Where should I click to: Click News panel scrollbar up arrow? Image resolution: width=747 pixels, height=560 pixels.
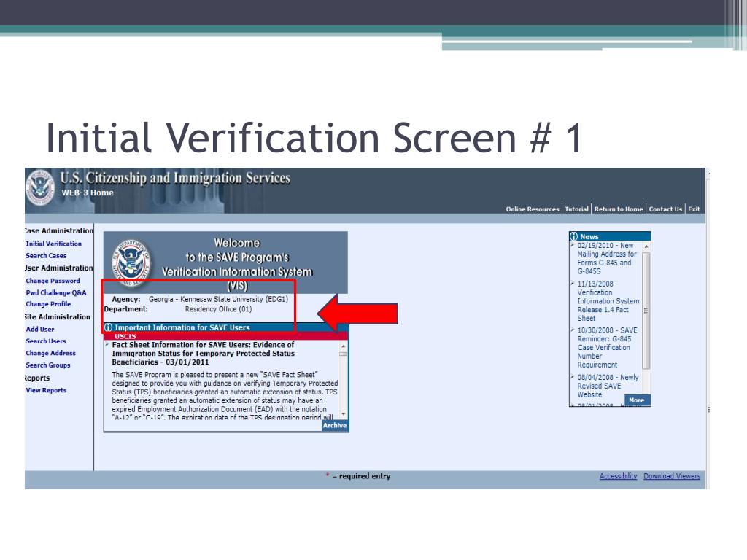(646, 246)
